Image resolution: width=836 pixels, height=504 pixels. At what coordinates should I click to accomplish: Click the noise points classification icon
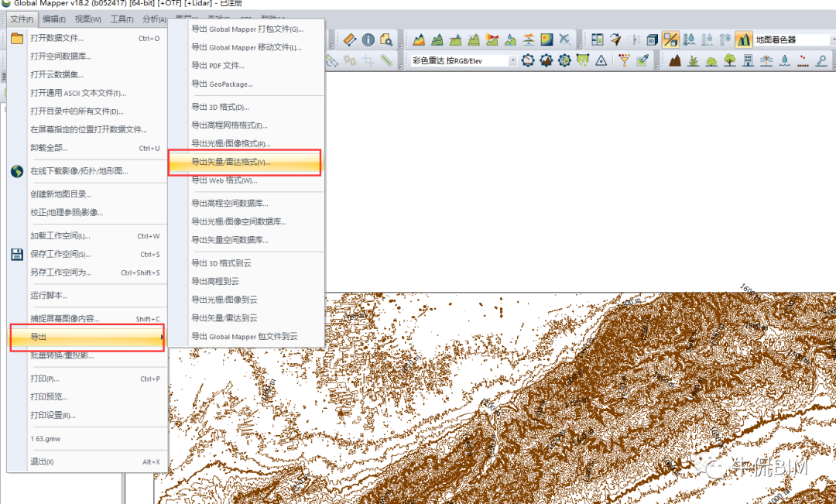tap(803, 60)
